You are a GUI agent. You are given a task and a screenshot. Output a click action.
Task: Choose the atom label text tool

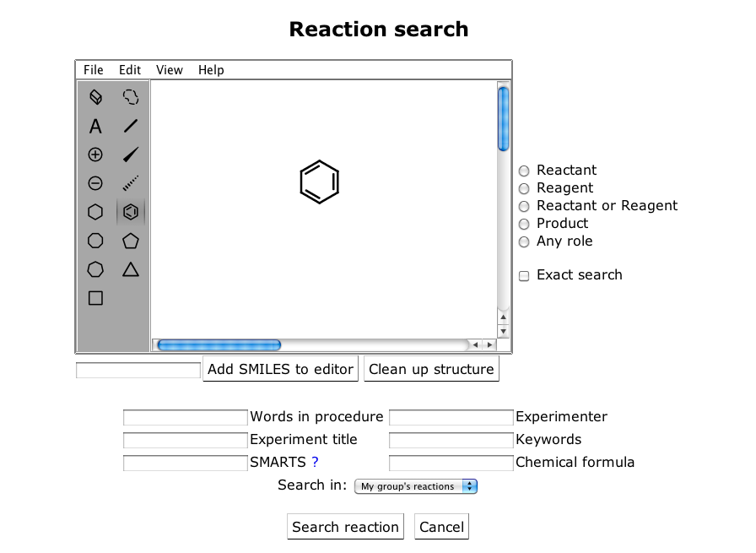tap(95, 127)
